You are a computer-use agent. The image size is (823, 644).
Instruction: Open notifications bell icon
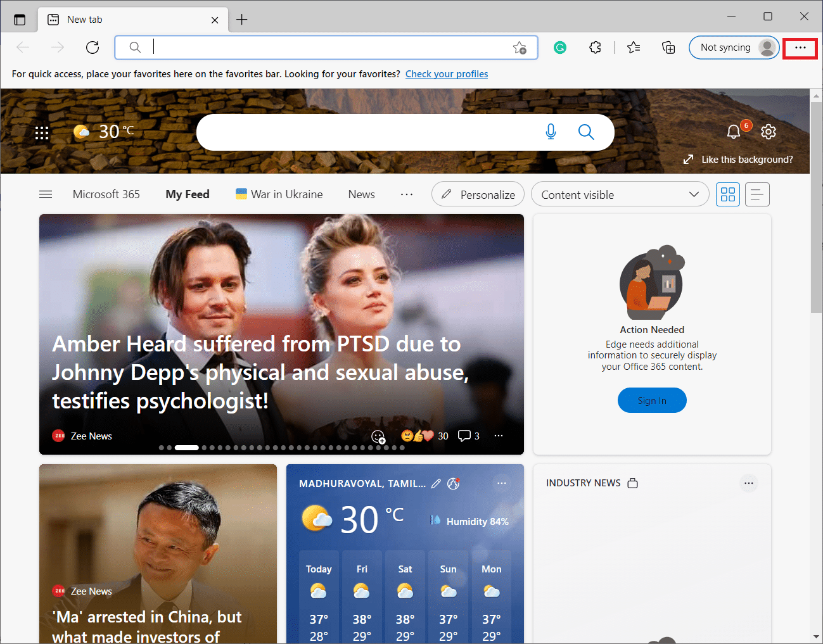[734, 132]
